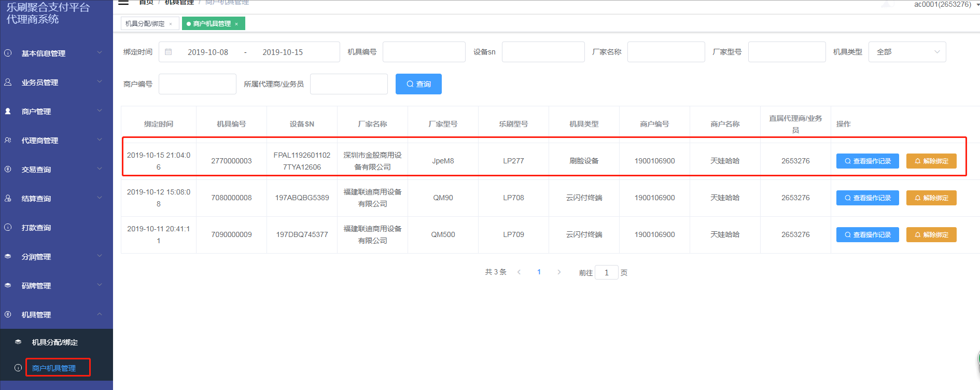This screenshot has height=390, width=980.
Task: Focus the 机具编号 input field
Action: point(424,52)
